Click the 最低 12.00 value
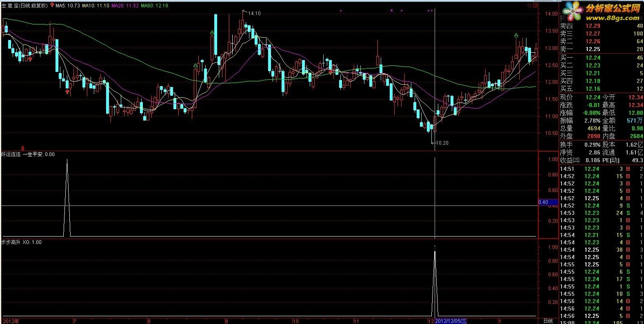The image size is (644, 324). [635, 113]
